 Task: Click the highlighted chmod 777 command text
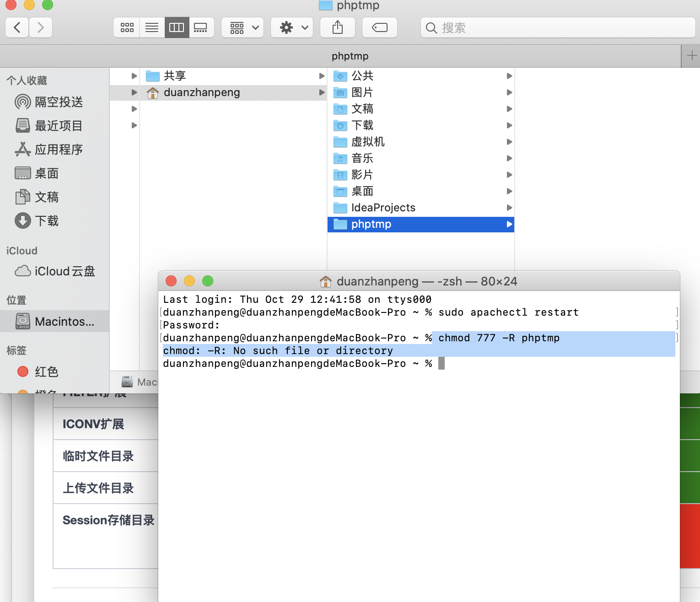click(499, 338)
